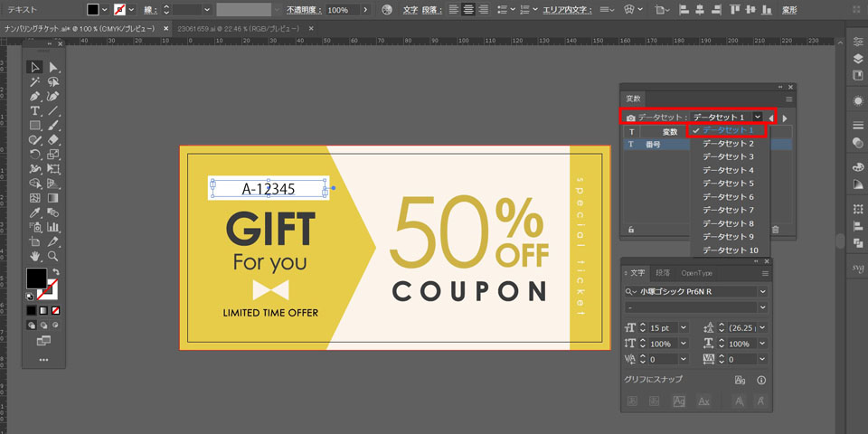Choose the Hand tool
868x434 pixels.
34,256
